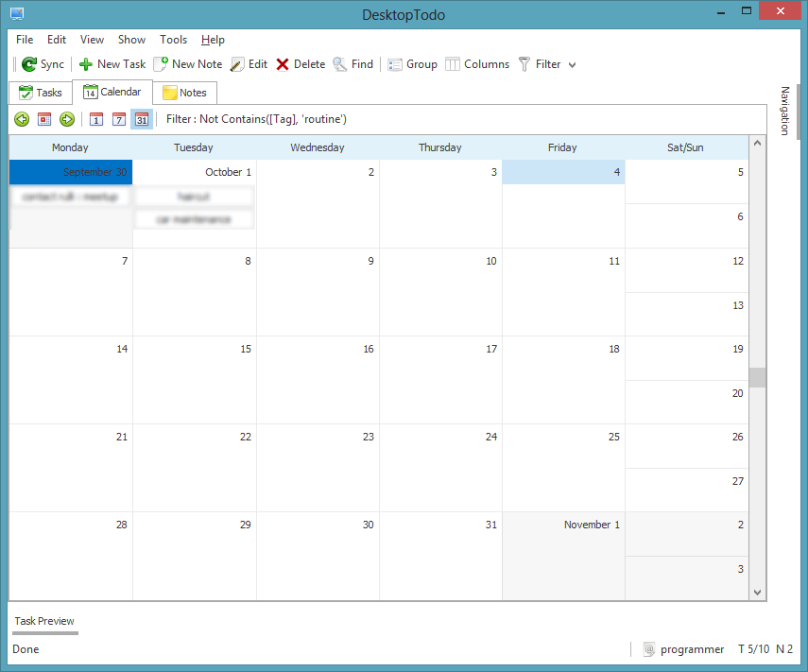The image size is (808, 672).
Task: Click the first task on September 30
Action: (71, 197)
